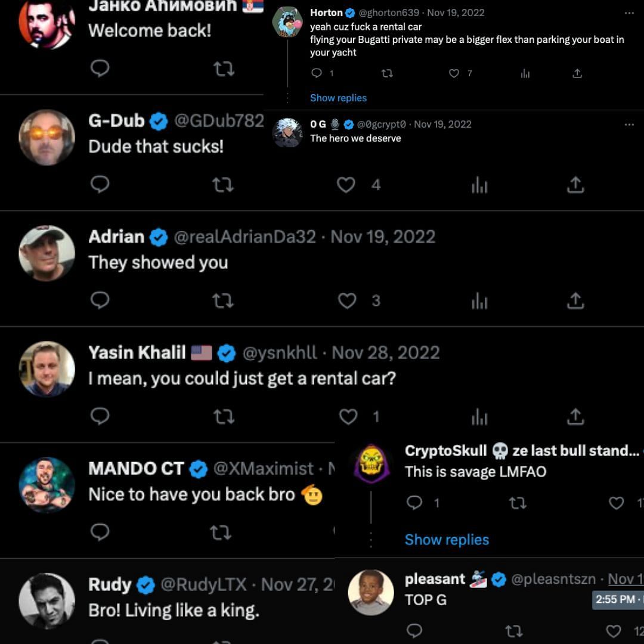Show replies under CryptoSkull's tweet

click(x=447, y=539)
